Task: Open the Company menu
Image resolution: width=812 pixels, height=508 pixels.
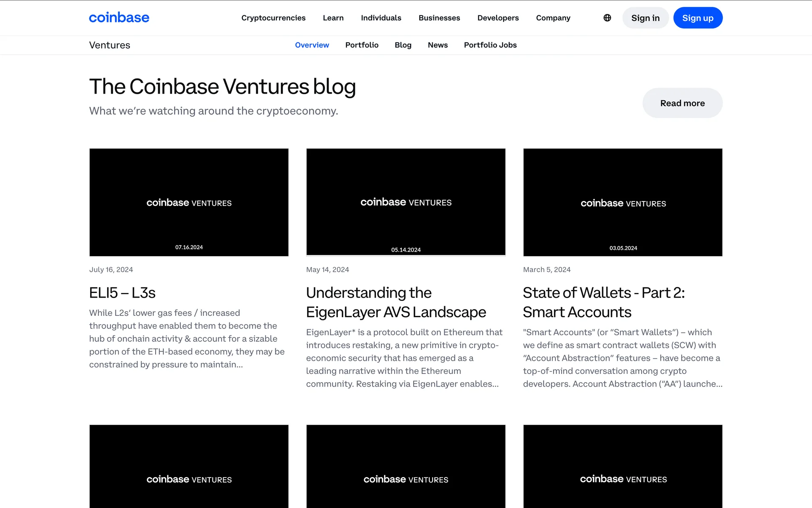Action: pyautogui.click(x=553, y=18)
